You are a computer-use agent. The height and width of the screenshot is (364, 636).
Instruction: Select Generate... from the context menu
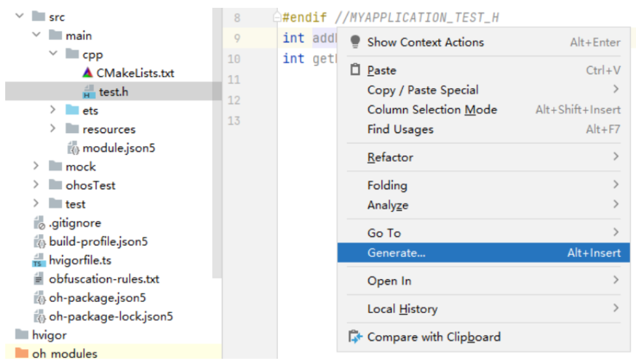click(x=396, y=253)
